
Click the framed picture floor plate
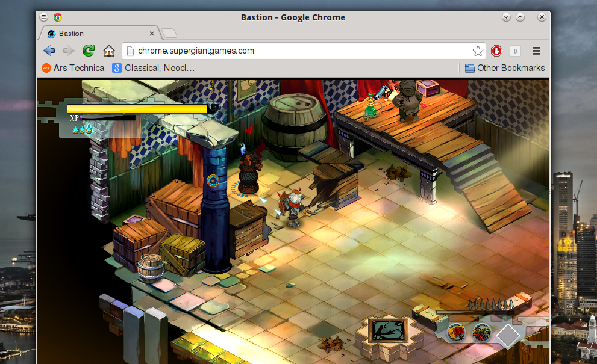point(389,329)
